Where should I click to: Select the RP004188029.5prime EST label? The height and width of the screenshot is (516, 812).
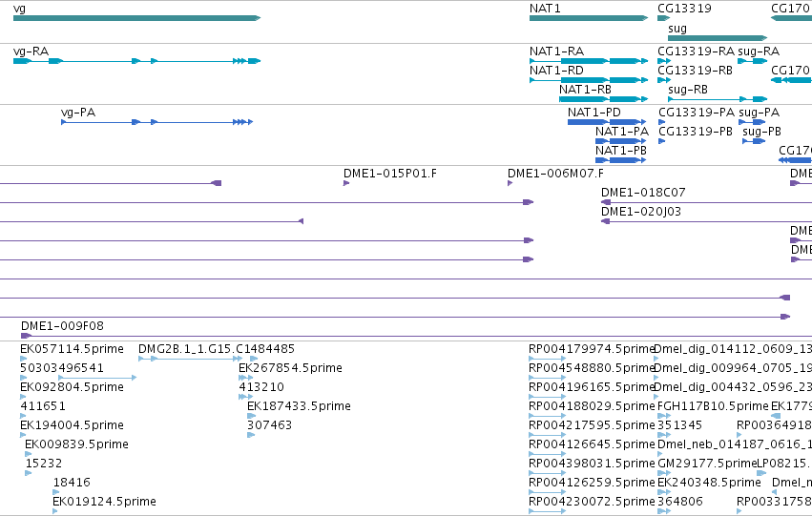coord(592,406)
